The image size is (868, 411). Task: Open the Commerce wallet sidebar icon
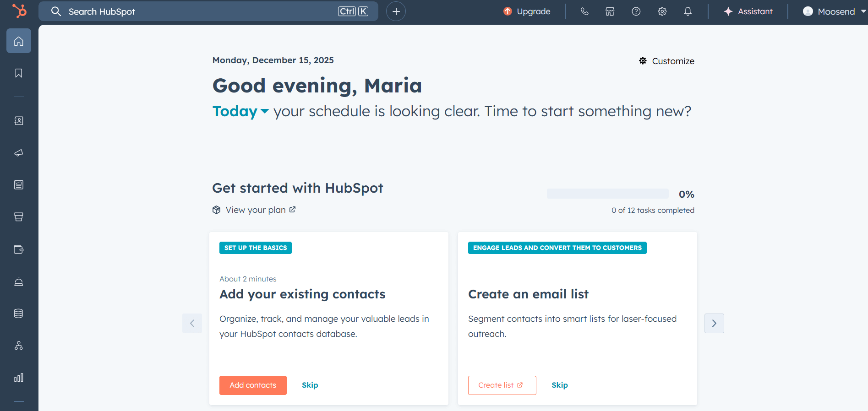coord(19,249)
